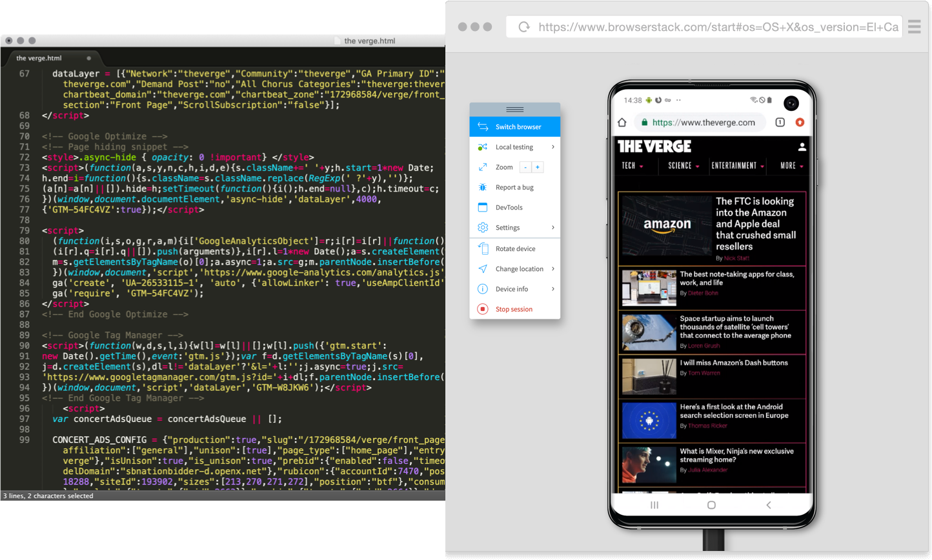Select the DevTools menu item
Image resolution: width=932 pixels, height=560 pixels.
point(514,207)
